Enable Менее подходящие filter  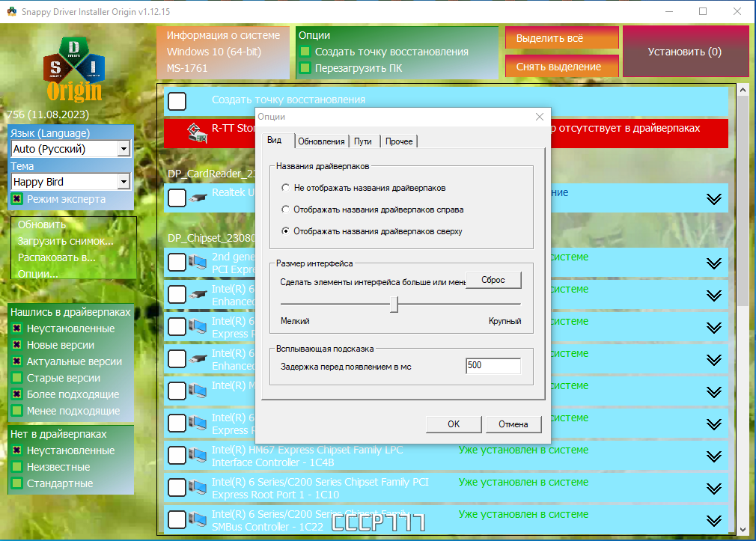pyautogui.click(x=17, y=410)
